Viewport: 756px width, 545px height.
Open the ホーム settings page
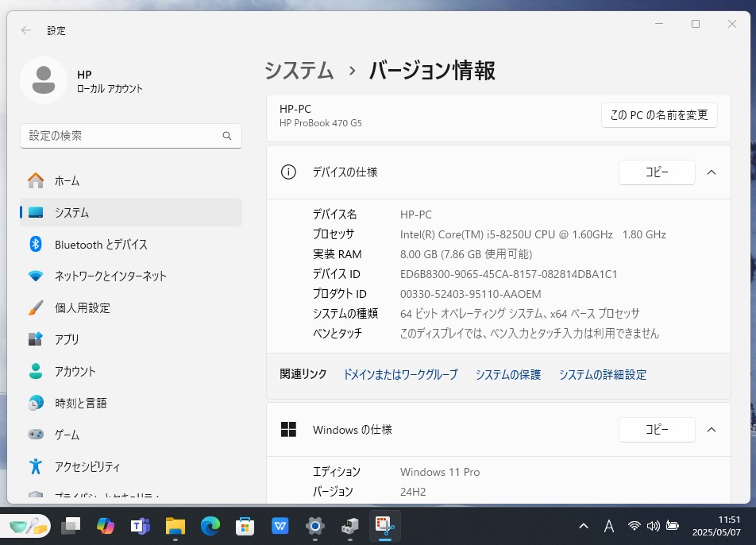point(131,181)
